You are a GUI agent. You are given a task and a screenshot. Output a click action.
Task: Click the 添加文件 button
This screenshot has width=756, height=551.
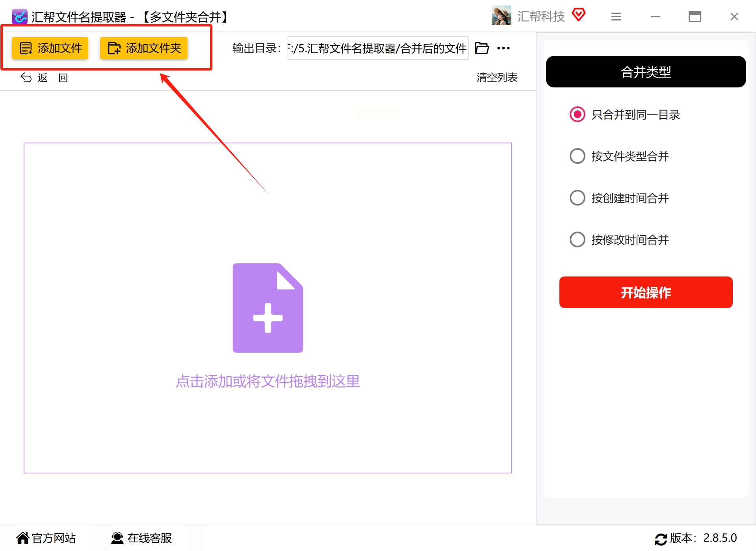click(x=50, y=48)
